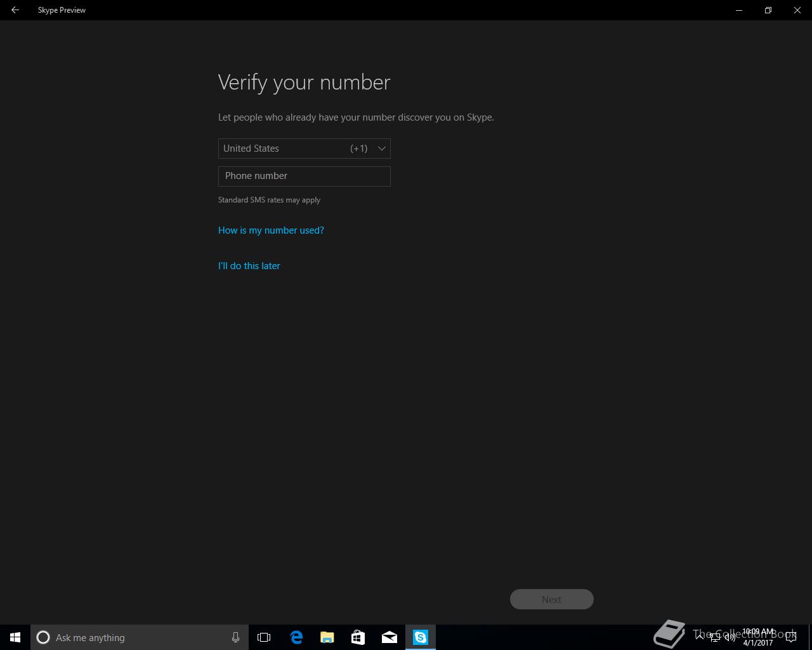Open the Action Center notifications icon
This screenshot has height=650, width=812.
pos(791,637)
